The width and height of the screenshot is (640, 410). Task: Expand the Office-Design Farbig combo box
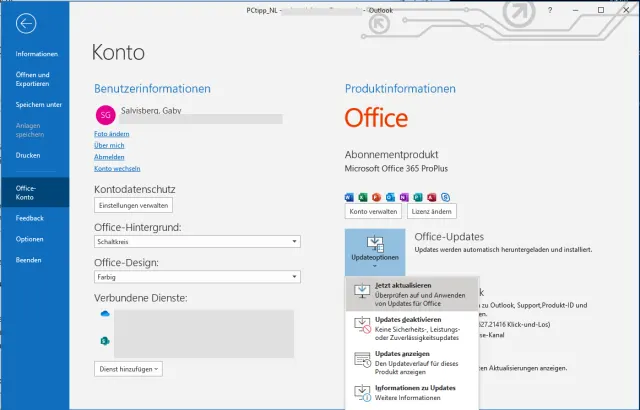(x=197, y=277)
